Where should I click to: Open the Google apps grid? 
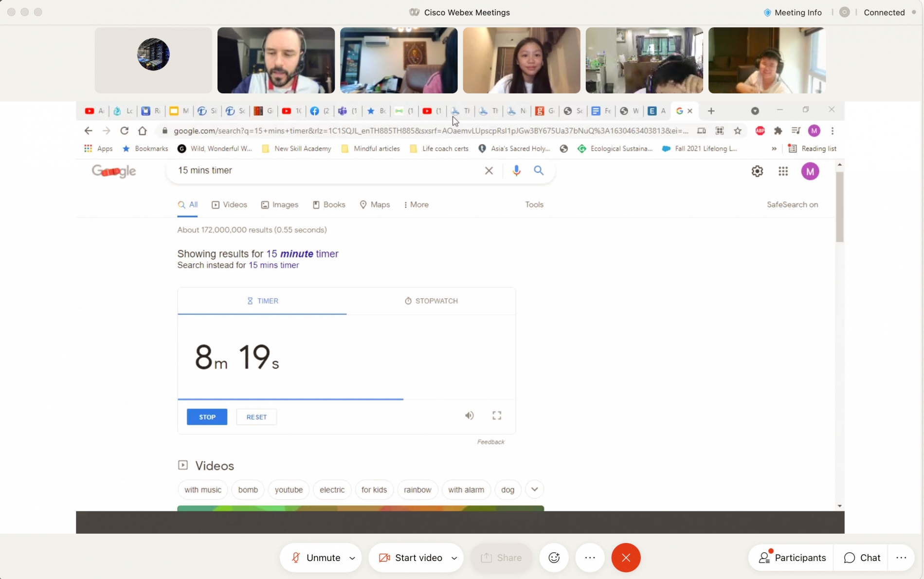click(x=783, y=171)
